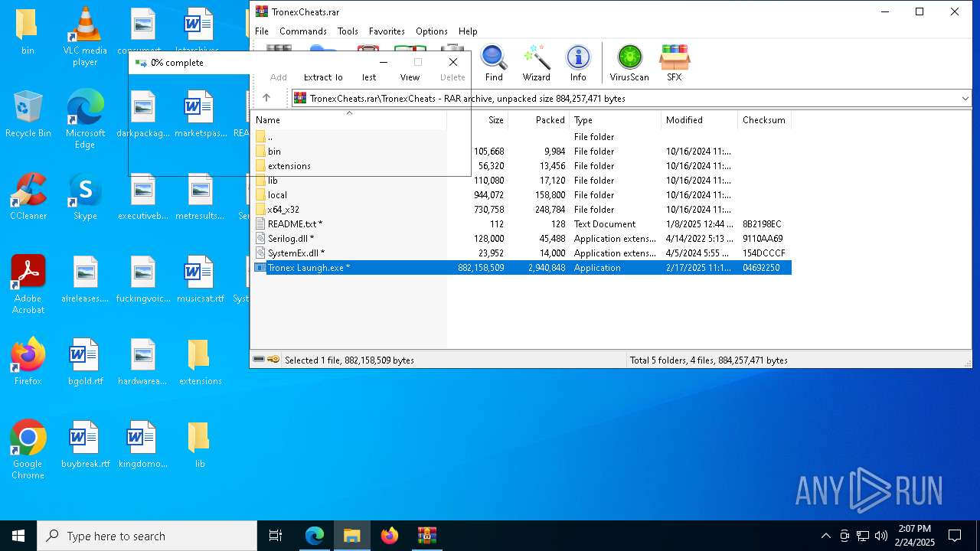Select the bin folder in archive
The height and width of the screenshot is (551, 980).
click(521, 152)
